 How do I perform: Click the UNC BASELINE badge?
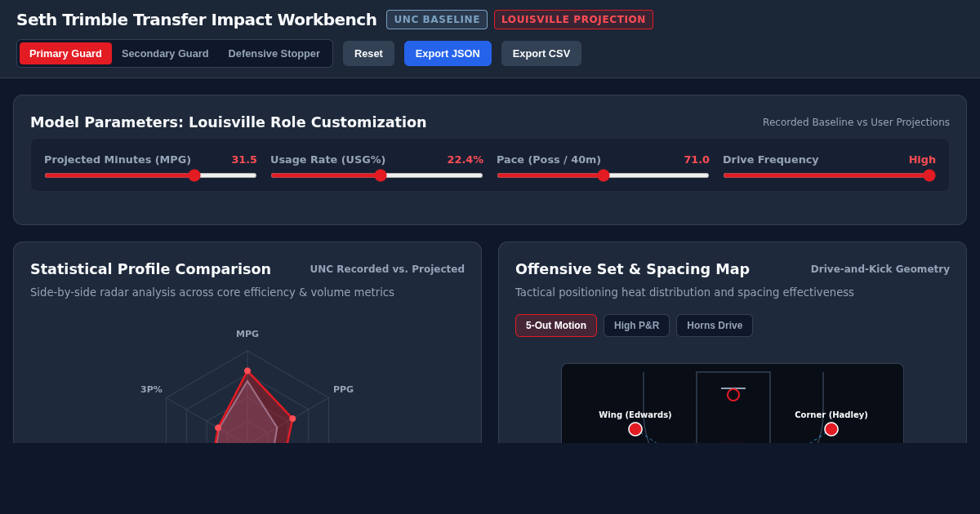pos(437,20)
